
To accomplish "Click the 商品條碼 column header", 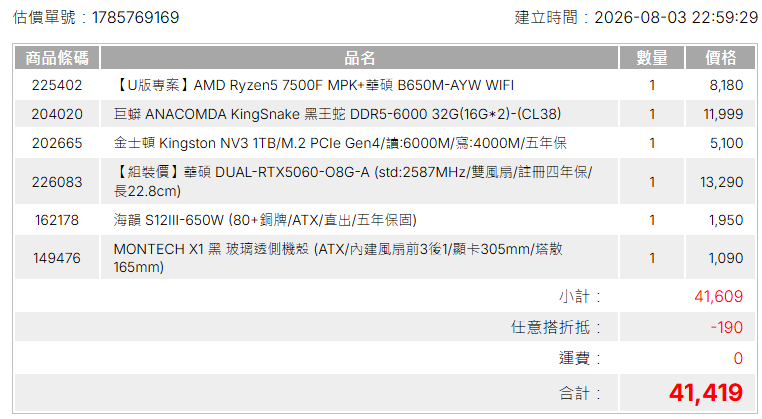I will 57,58.
